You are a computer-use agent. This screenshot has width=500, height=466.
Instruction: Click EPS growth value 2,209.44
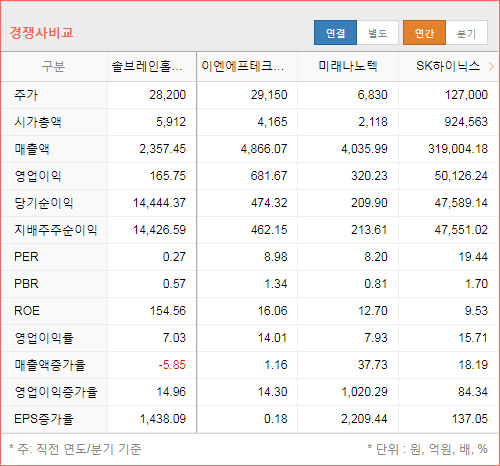coord(364,419)
